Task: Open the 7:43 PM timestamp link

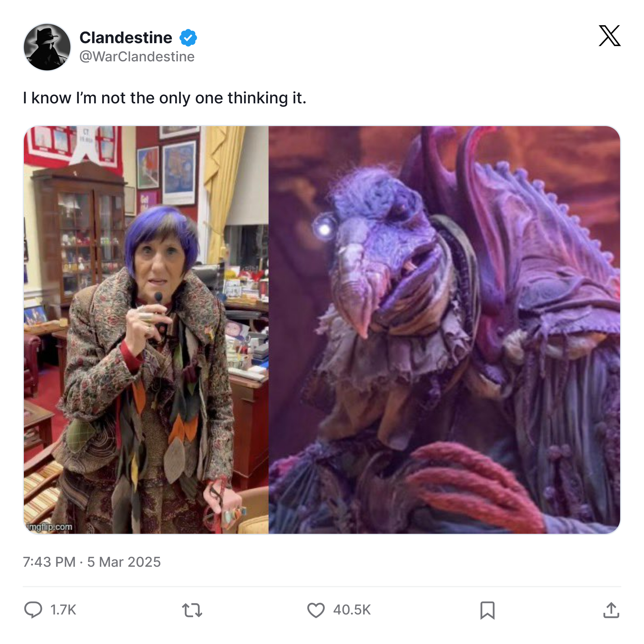Action: (x=49, y=562)
